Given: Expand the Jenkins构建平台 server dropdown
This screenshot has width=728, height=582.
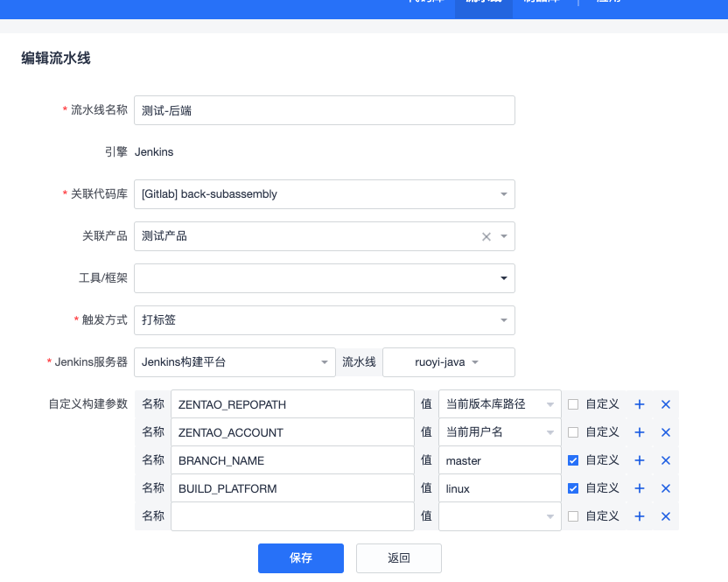Looking at the screenshot, I should click(234, 362).
